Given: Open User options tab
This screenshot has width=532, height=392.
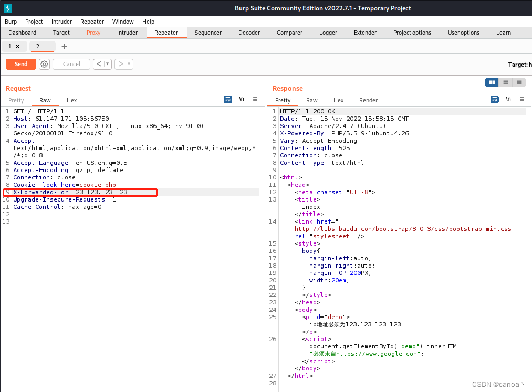Looking at the screenshot, I should [x=463, y=33].
